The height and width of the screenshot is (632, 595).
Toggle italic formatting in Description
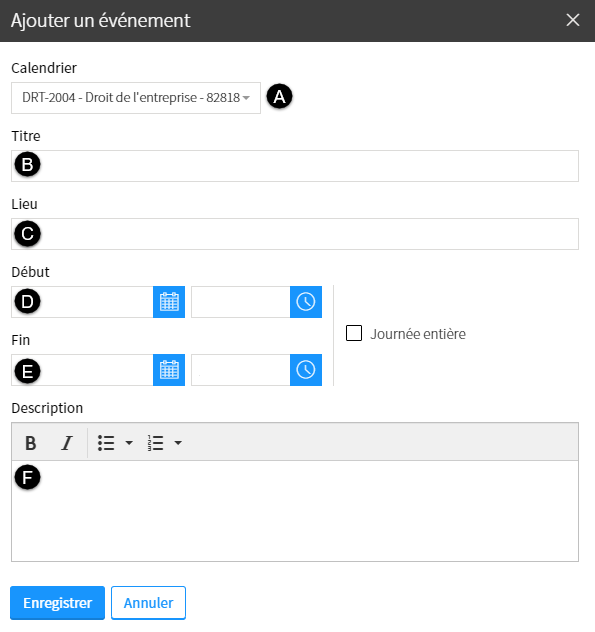tap(67, 443)
